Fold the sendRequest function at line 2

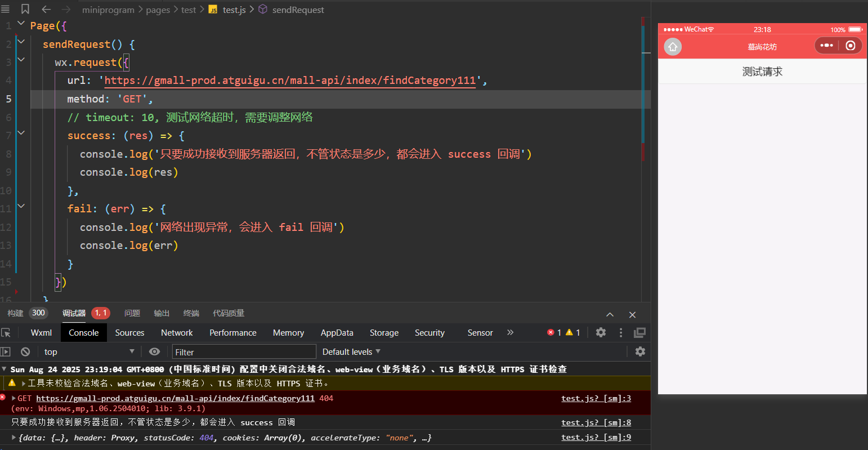(21, 41)
